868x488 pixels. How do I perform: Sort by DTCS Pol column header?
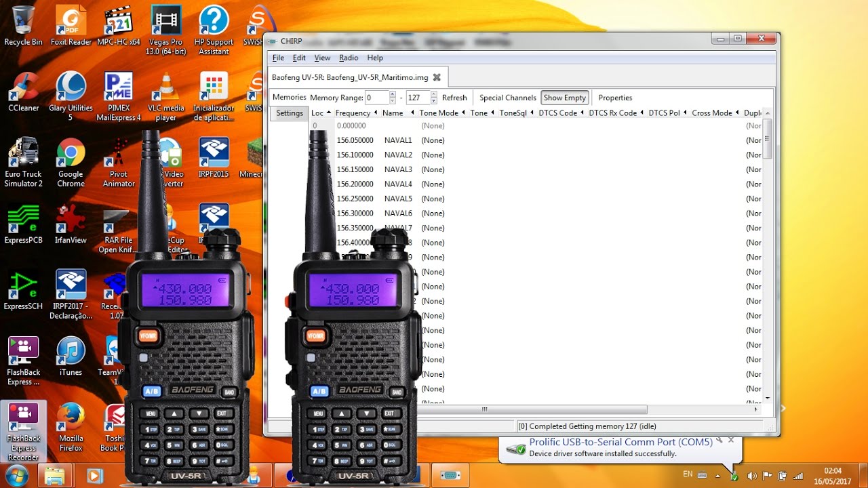coord(668,113)
